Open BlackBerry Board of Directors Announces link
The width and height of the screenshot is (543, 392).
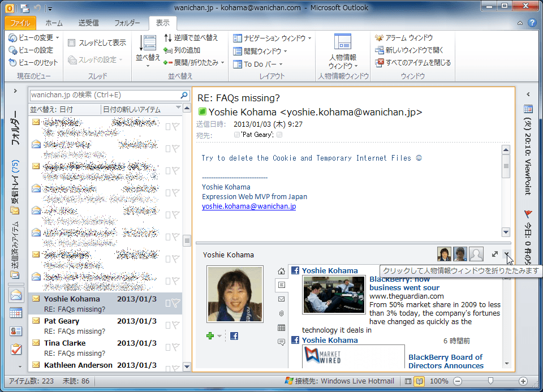(446, 361)
